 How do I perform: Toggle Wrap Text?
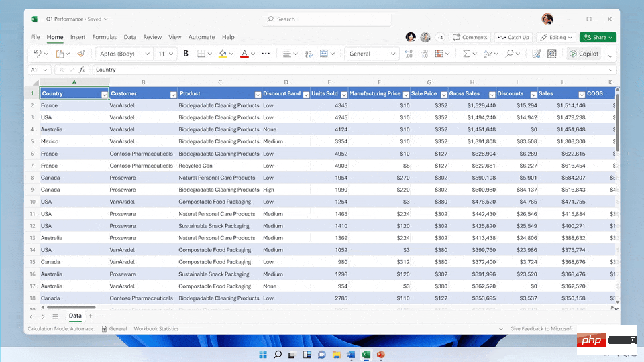click(x=309, y=54)
